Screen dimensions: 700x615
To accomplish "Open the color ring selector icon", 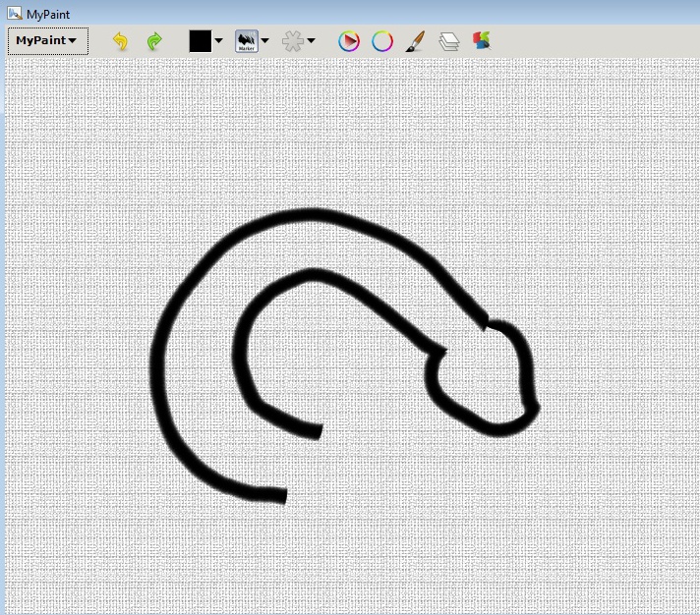I will (382, 41).
